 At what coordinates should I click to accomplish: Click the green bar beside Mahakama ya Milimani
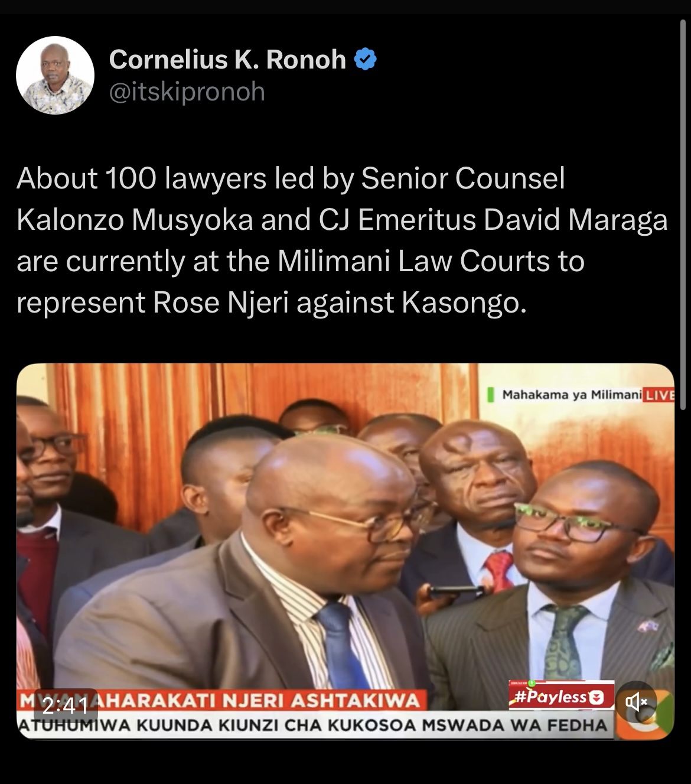pos(491,395)
